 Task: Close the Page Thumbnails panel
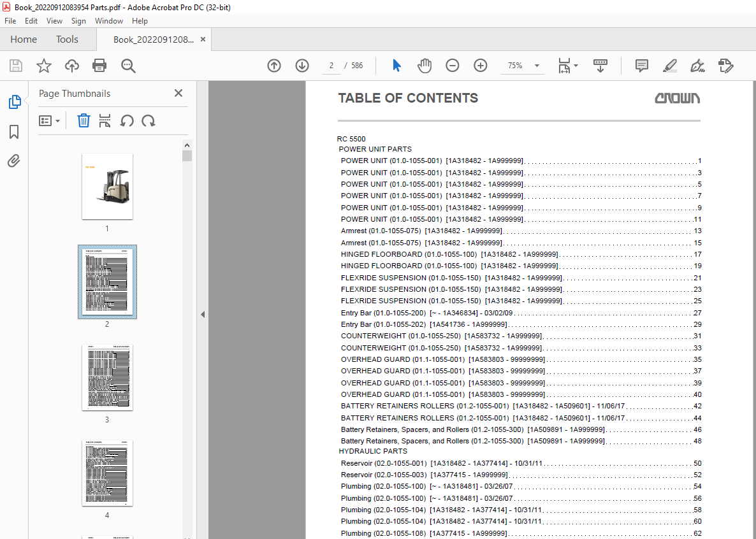178,93
